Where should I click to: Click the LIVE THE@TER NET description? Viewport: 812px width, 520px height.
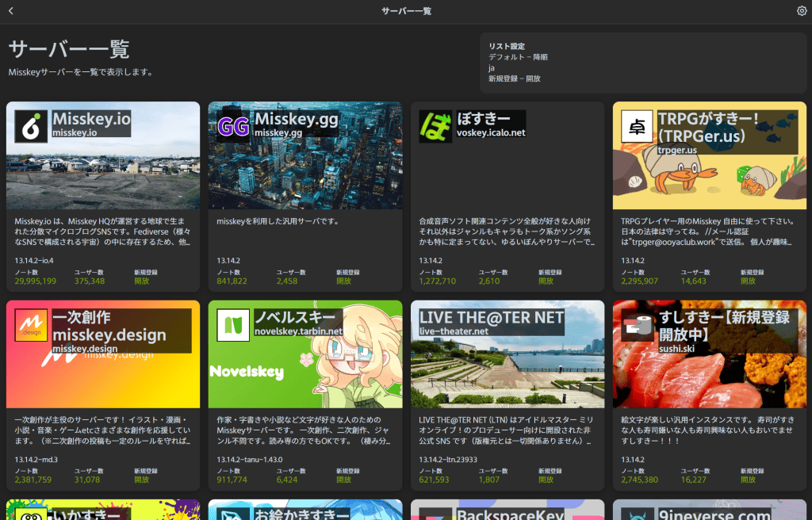point(507,430)
